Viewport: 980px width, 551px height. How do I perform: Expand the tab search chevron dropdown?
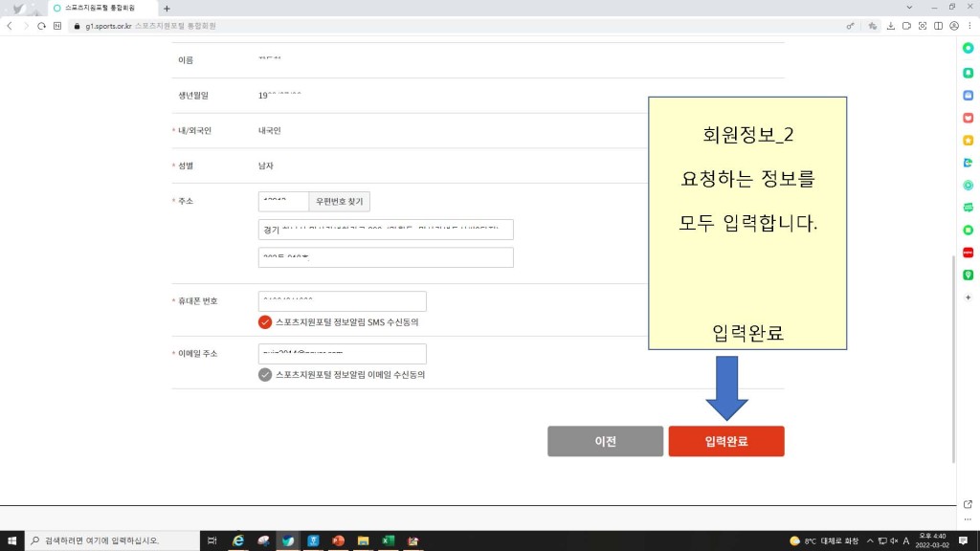click(x=907, y=8)
